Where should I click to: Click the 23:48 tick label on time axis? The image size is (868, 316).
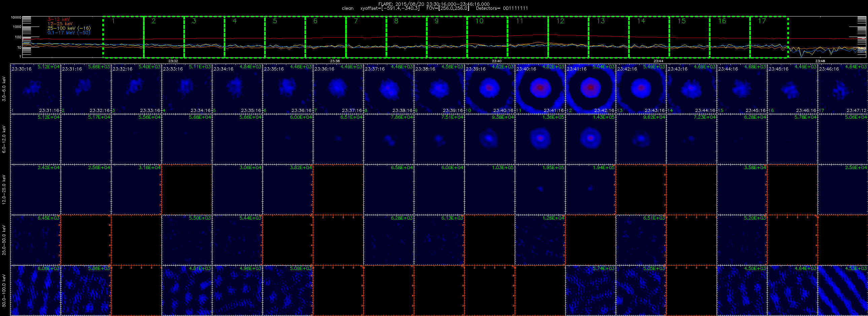click(820, 61)
